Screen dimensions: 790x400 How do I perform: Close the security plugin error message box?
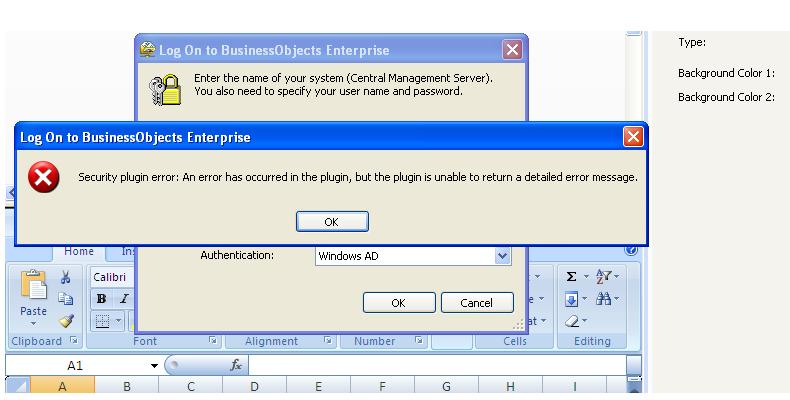point(633,137)
